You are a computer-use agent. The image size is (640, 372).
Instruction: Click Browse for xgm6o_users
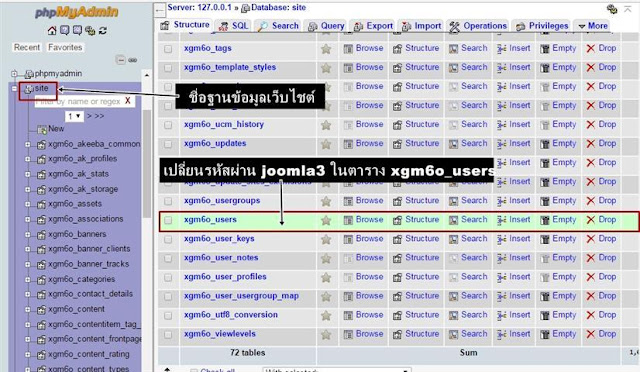click(x=363, y=220)
